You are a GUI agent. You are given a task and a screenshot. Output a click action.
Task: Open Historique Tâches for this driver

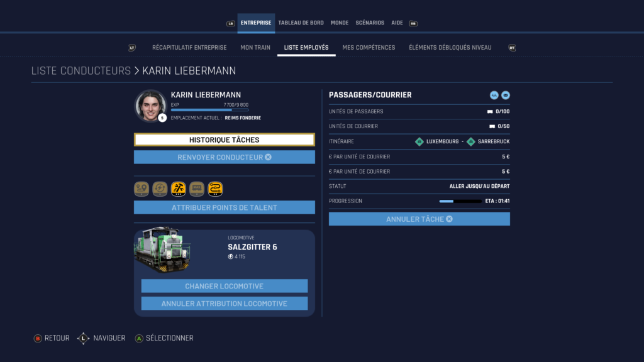[225, 140]
